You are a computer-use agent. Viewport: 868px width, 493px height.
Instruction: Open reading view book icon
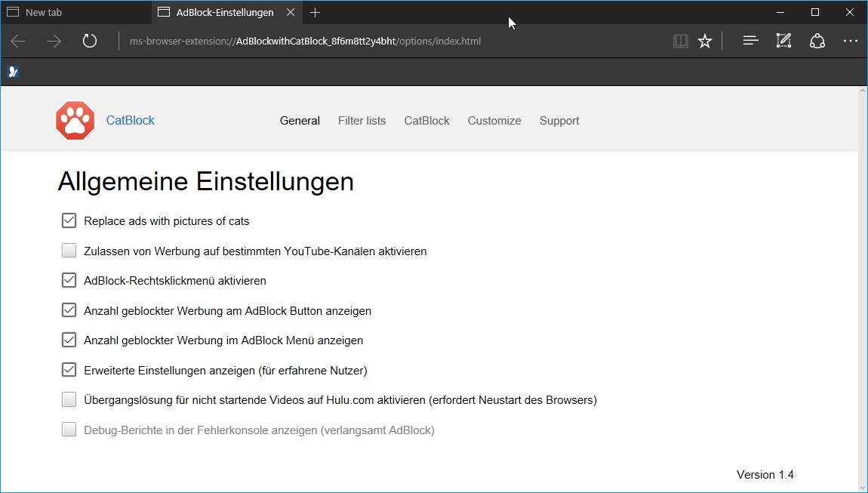pos(680,41)
